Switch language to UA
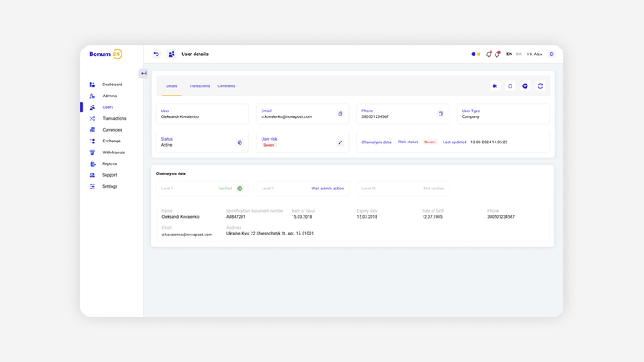Screen dimensions: 644x362 pos(518,54)
